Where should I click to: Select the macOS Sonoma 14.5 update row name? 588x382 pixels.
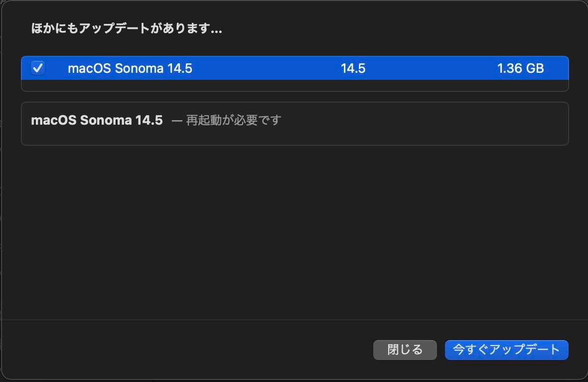(130, 68)
